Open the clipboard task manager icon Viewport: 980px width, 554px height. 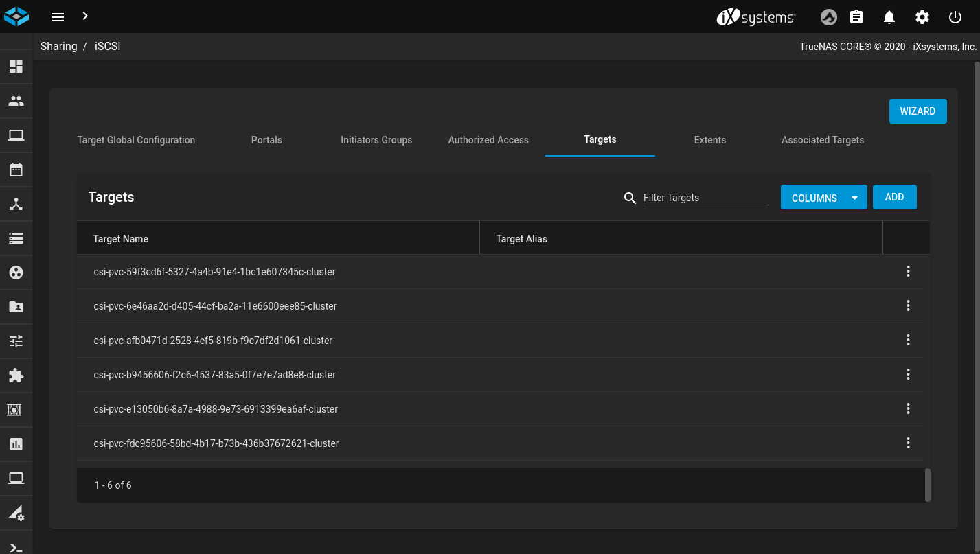point(856,17)
